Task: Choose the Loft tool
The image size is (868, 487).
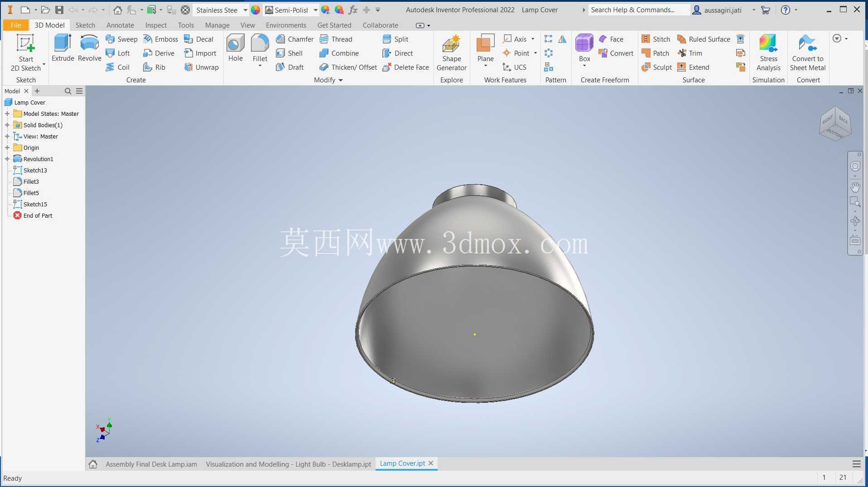Action: tap(118, 53)
